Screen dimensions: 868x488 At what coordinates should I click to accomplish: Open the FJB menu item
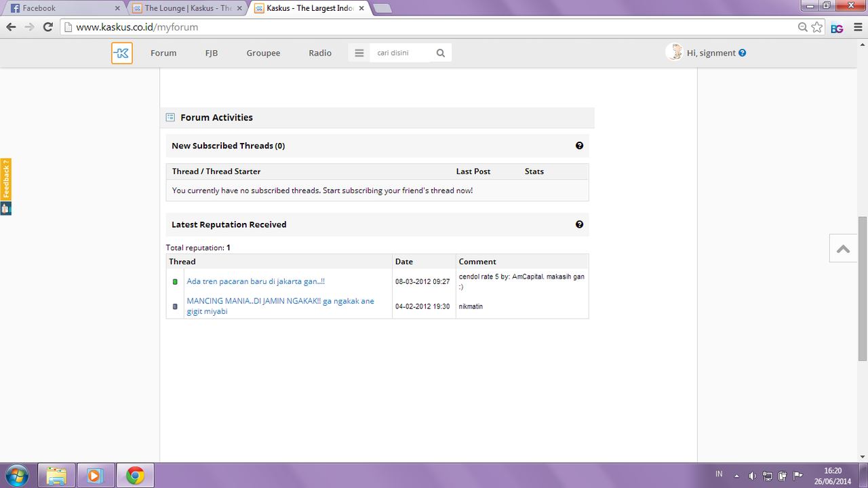point(212,53)
